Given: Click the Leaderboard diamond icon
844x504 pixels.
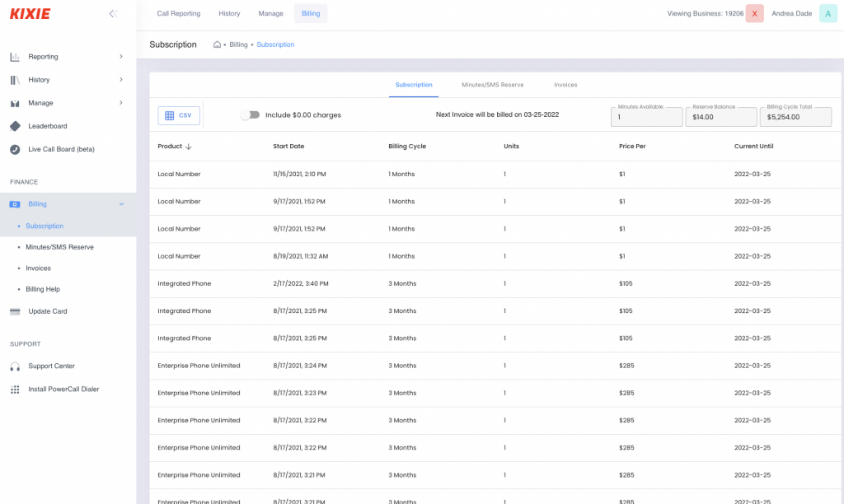Looking at the screenshot, I should [x=15, y=126].
